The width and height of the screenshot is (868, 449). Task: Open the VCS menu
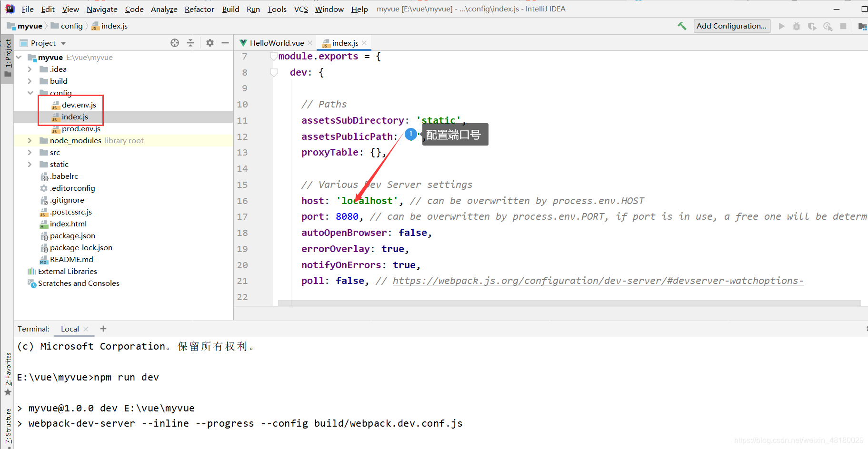click(x=301, y=9)
